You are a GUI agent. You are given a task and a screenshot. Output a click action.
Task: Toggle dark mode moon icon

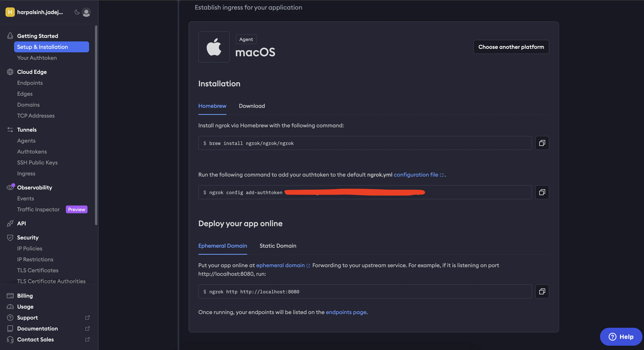pos(77,12)
